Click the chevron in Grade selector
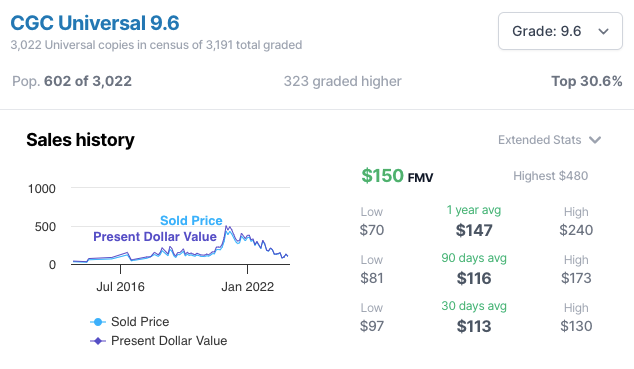Screen dimensions: 634x369 [603, 32]
